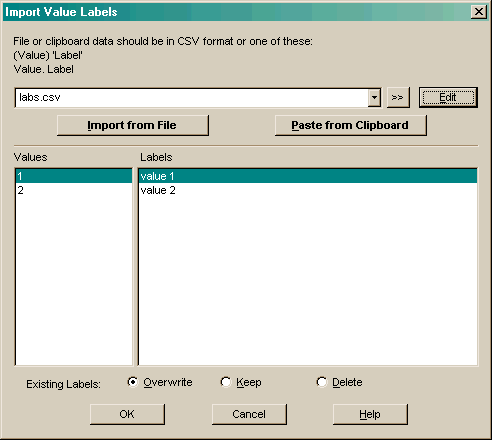Open Help for this dialog

coord(370,414)
